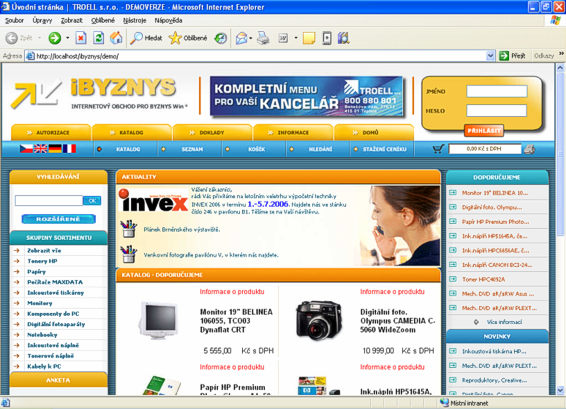The image size is (566, 409).
Task: Click the Research books toolbar icon
Action: pyautogui.click(x=344, y=38)
